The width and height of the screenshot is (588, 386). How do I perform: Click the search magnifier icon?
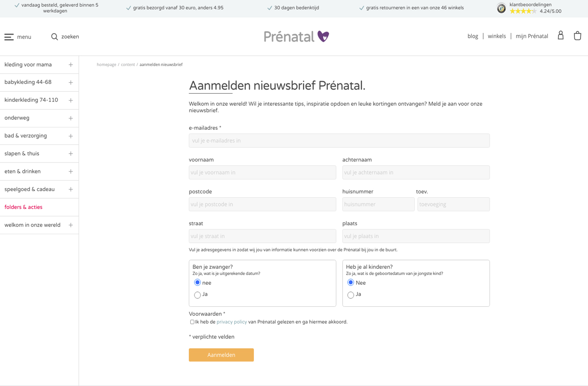pos(54,37)
